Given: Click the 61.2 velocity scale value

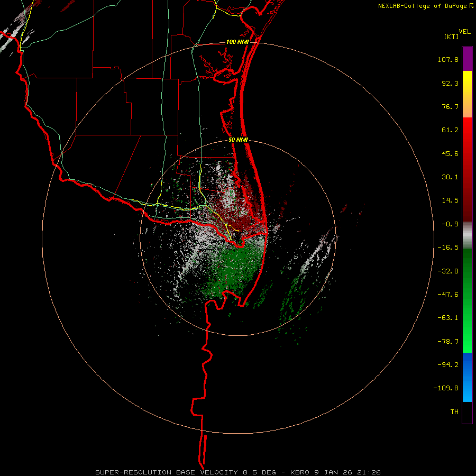Looking at the screenshot, I should (450, 130).
